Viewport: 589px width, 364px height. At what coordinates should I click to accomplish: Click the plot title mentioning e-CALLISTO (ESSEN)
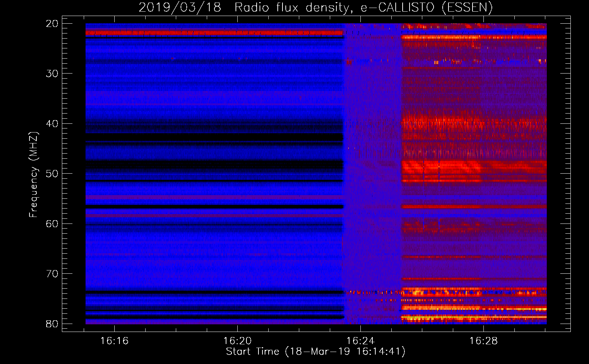[x=315, y=8]
